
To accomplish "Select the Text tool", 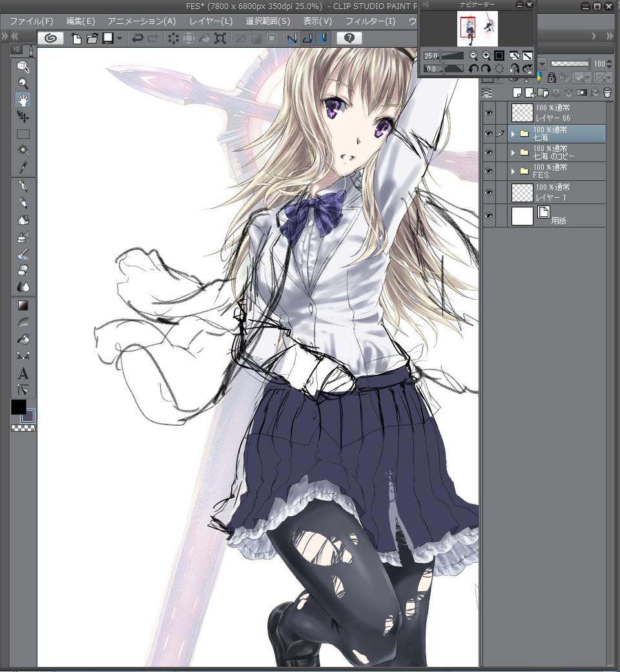I will tap(23, 373).
